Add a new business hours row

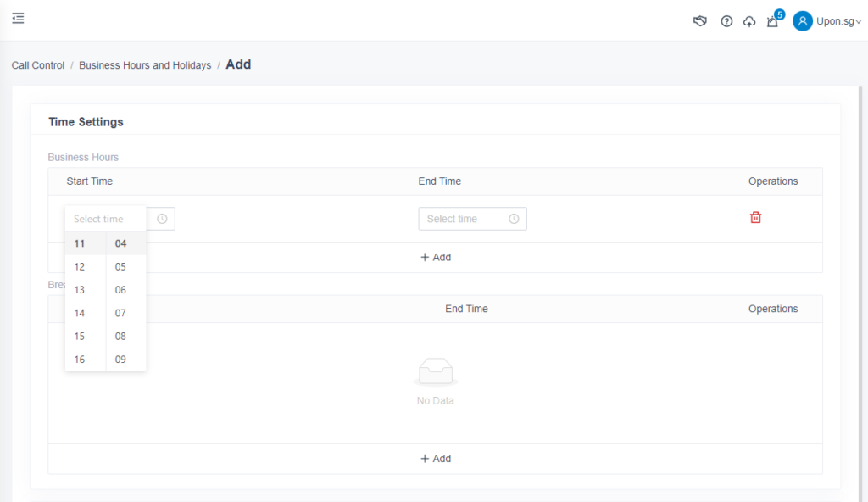(x=436, y=258)
